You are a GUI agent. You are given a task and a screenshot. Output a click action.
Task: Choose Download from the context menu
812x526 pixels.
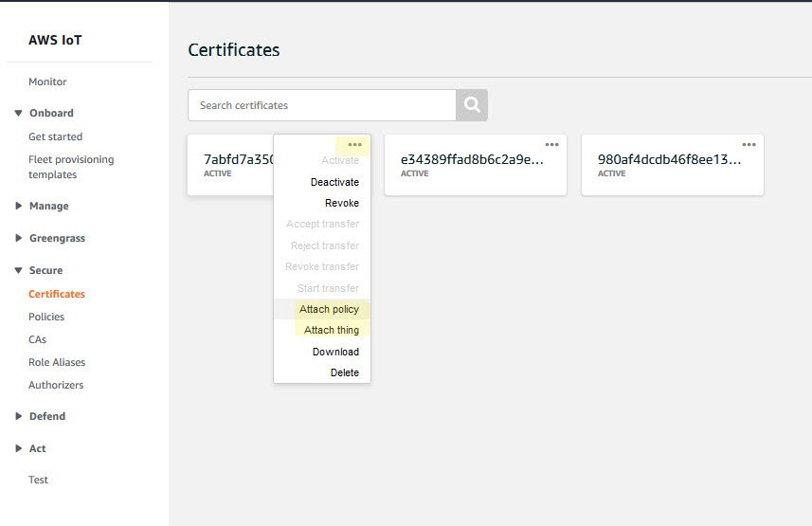335,352
